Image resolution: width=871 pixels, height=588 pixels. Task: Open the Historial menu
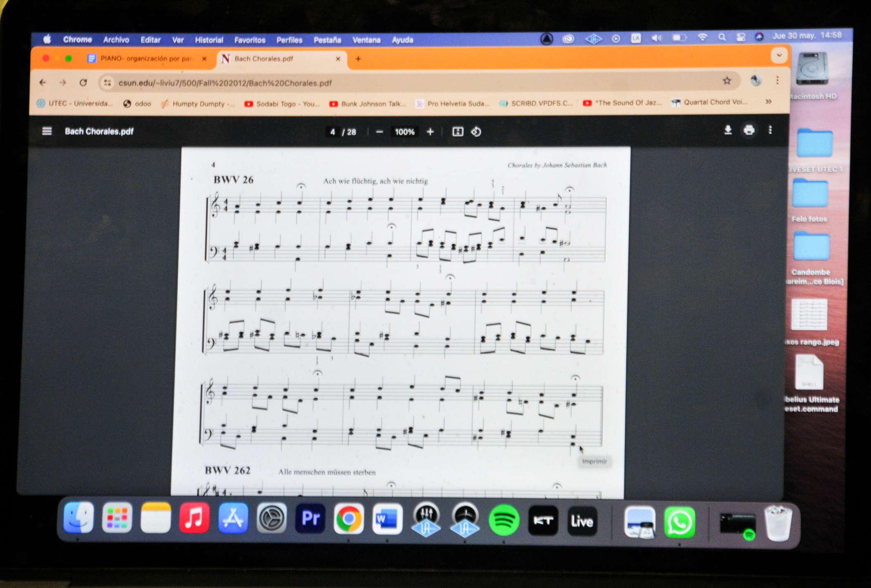(x=209, y=40)
